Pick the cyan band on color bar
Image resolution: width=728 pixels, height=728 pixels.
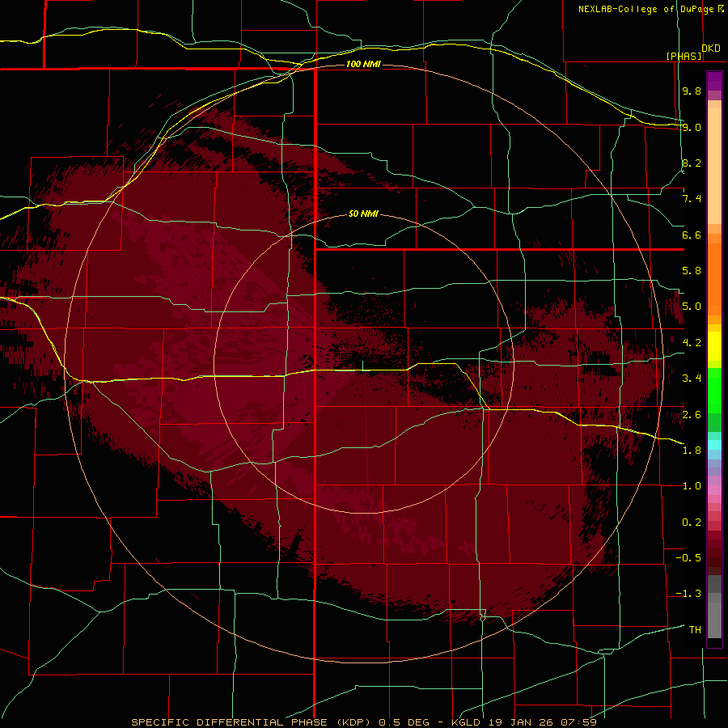pyautogui.click(x=714, y=445)
